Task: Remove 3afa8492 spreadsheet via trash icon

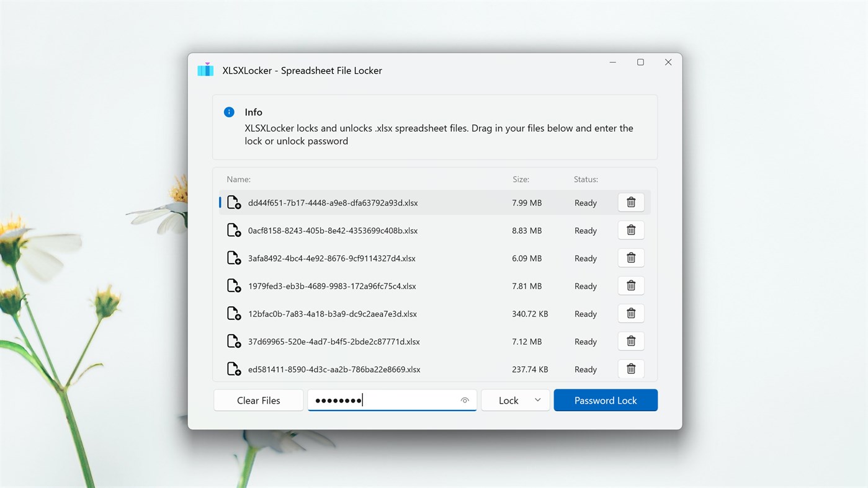Action: pos(630,258)
